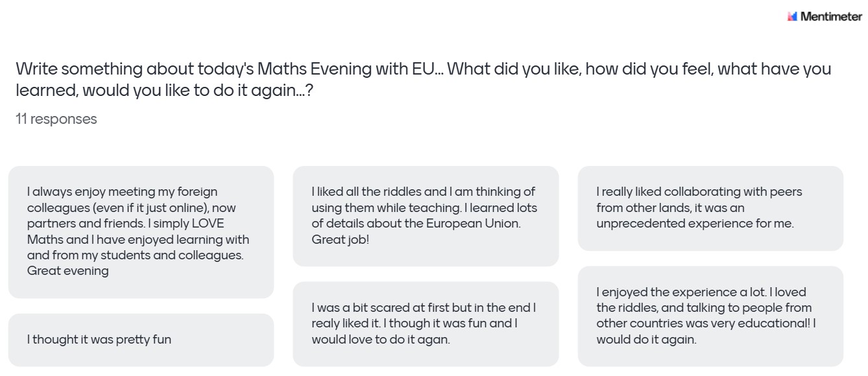Select the 'bit scared at first' response card
Viewport: 868px width, 376px height.
426,323
